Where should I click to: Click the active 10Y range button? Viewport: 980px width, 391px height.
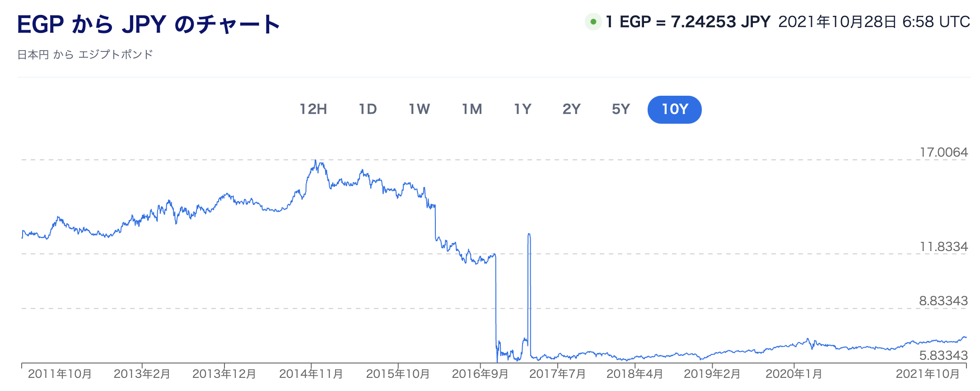(675, 109)
